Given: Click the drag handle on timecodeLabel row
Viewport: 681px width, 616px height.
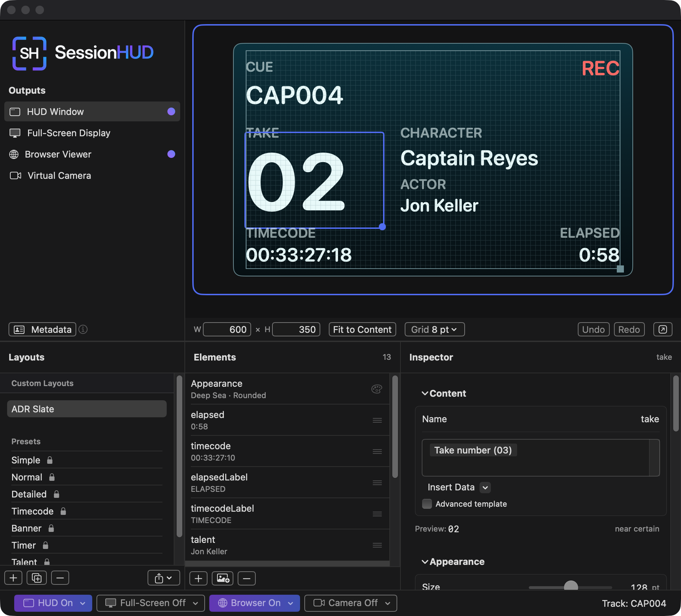Looking at the screenshot, I should click(x=377, y=514).
